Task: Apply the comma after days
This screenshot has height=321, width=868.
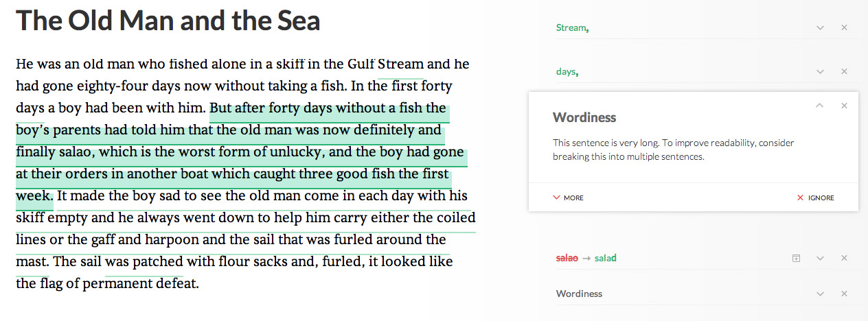Action: [567, 72]
